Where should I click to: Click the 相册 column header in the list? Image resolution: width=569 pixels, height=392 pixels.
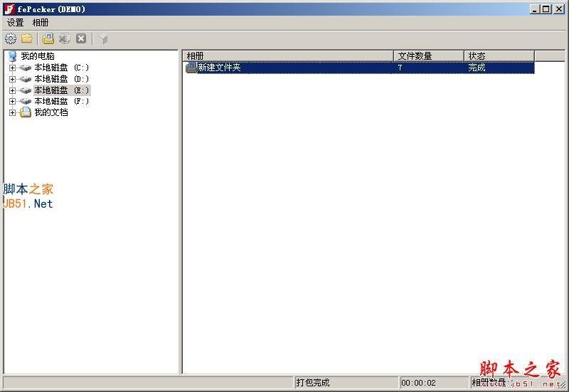coord(287,55)
